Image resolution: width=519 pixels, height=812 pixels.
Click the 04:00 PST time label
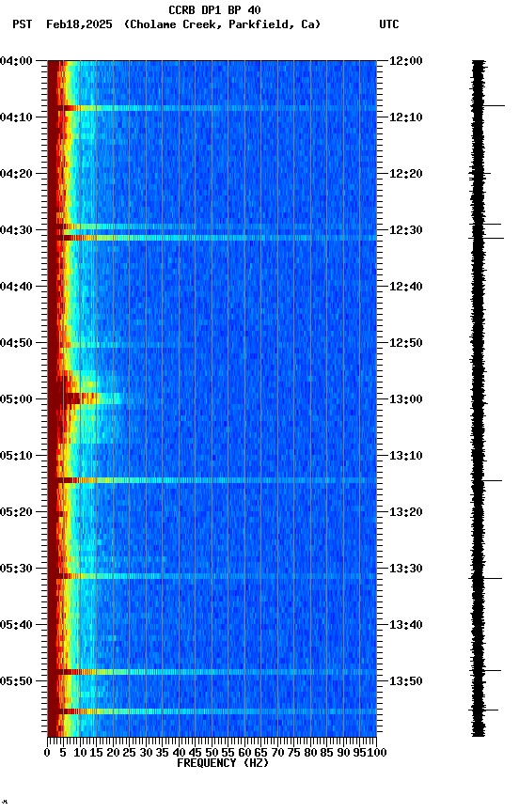[x=16, y=61]
